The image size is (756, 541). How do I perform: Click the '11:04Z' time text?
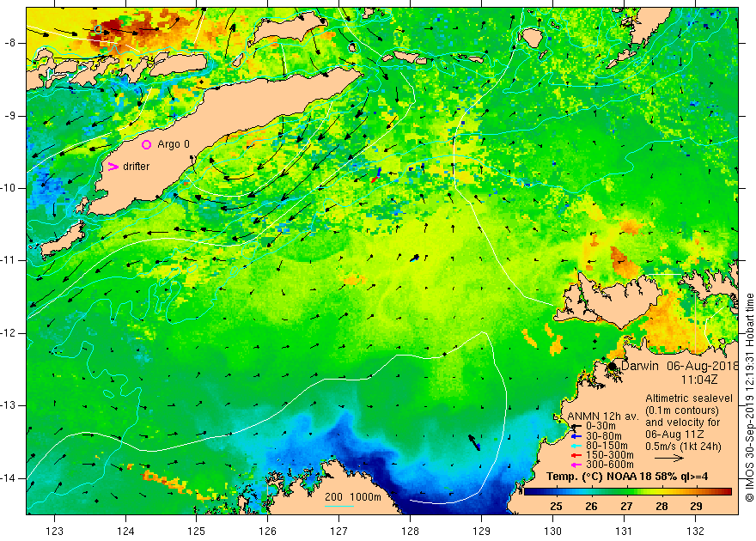click(x=699, y=380)
